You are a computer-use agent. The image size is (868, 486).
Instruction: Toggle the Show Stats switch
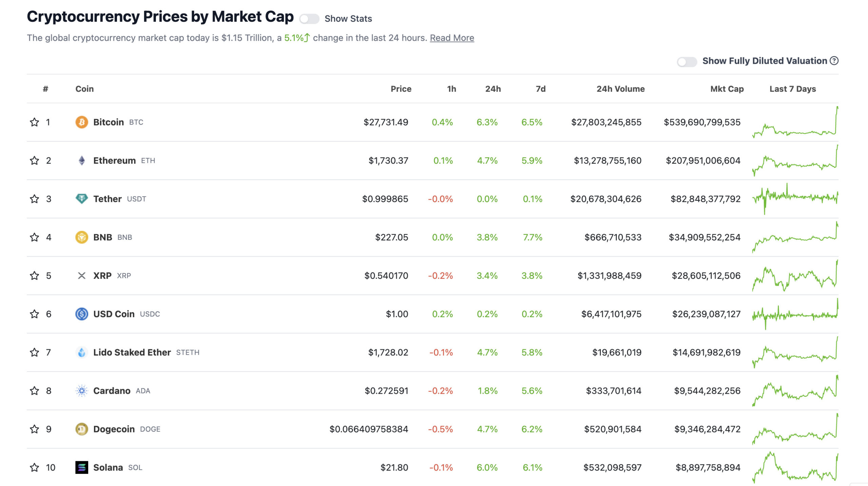tap(309, 19)
